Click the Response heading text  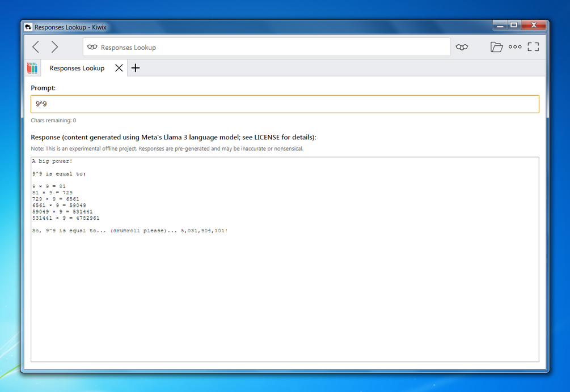tap(174, 137)
